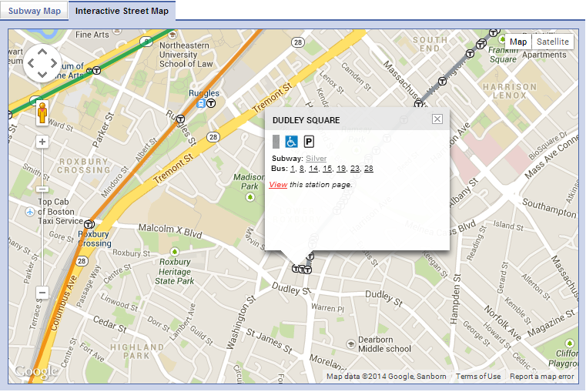The height and width of the screenshot is (392, 586).
Task: Pan the map right with the arrow control
Action: (x=54, y=63)
